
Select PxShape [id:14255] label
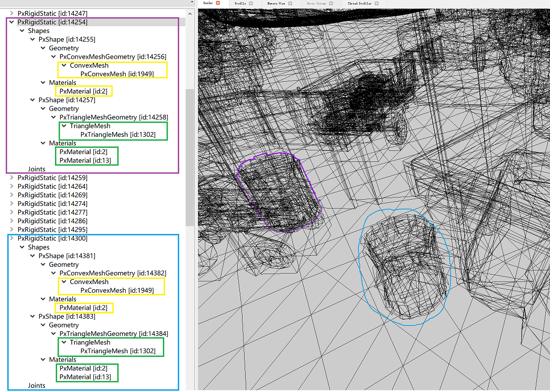[x=67, y=39]
